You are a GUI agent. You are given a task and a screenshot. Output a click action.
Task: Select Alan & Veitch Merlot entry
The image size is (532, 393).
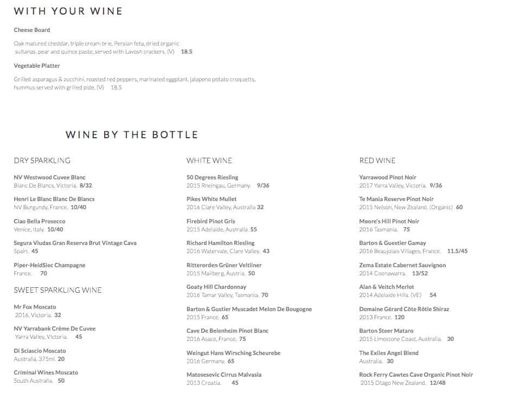[387, 287]
